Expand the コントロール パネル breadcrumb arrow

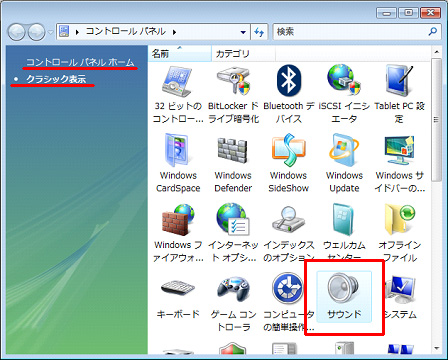tap(174, 32)
